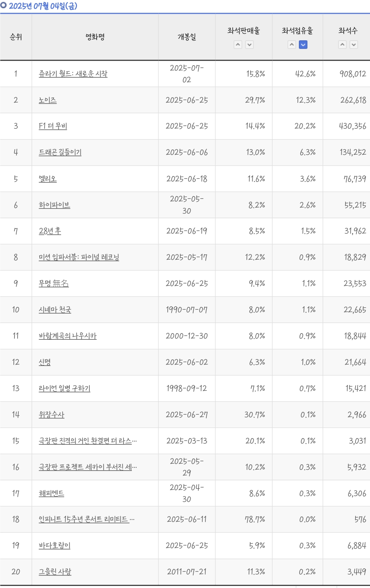Open movie link 쥬라기 월드: 새로운 시작
370x588 pixels.
pyautogui.click(x=73, y=74)
